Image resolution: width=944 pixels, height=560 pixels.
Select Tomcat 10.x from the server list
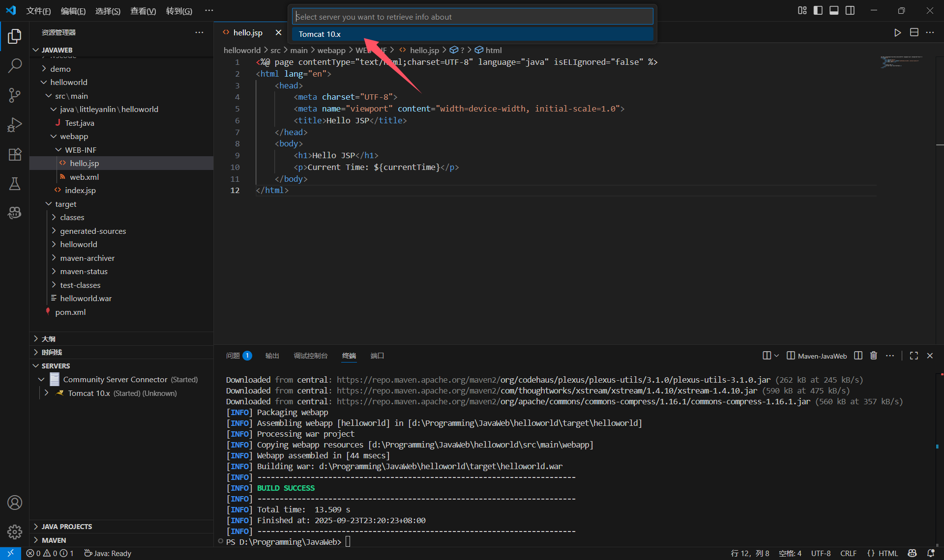[320, 34]
